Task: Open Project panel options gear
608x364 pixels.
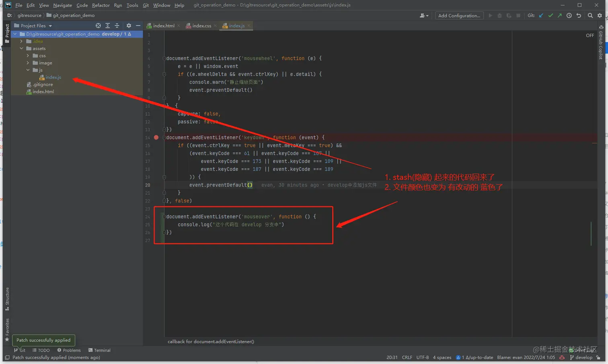Action: click(129, 26)
